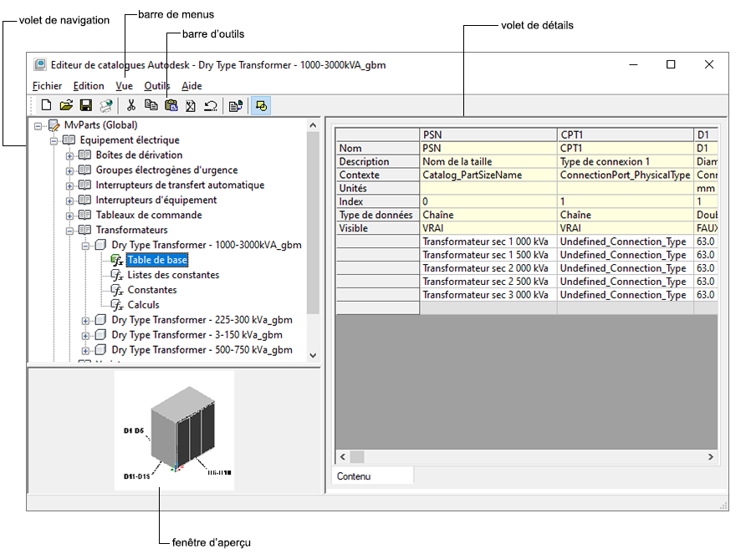Collapse Dry Type Transformer 1000-3000kVA_gbm node
Viewport: 756px width, 559px height.
pyautogui.click(x=85, y=246)
